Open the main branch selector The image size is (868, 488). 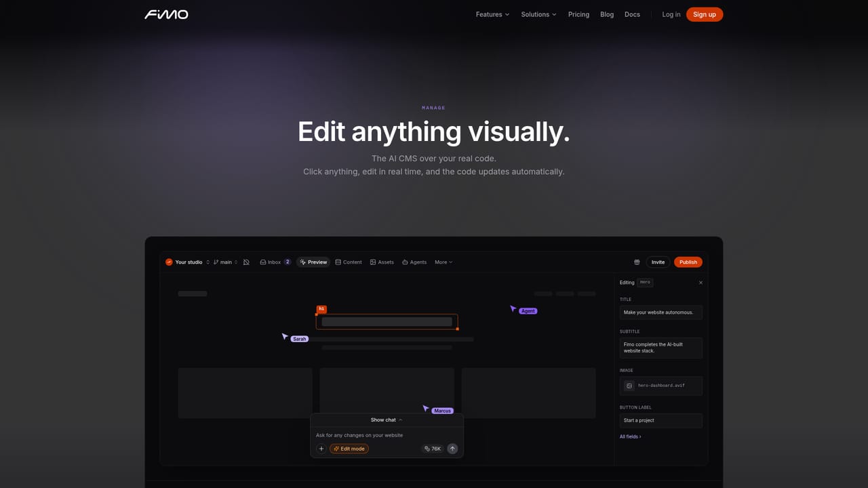point(225,262)
